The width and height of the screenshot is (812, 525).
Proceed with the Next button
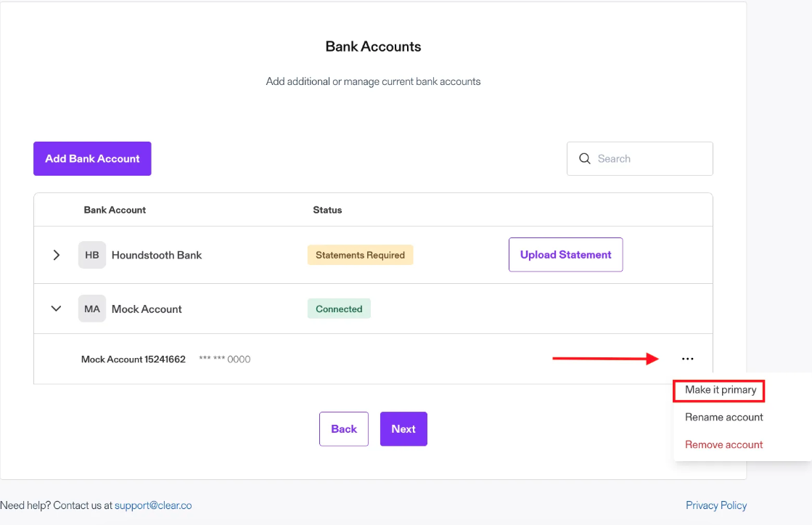click(403, 429)
